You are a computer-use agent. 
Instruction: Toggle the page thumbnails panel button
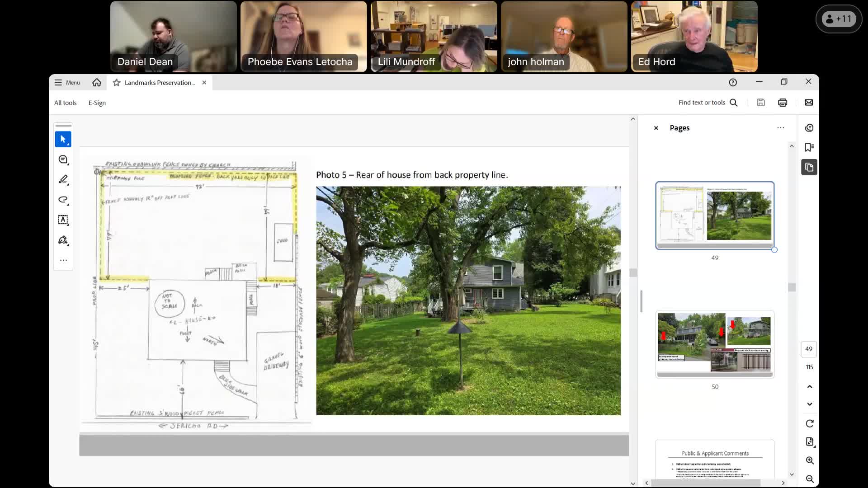(x=809, y=167)
